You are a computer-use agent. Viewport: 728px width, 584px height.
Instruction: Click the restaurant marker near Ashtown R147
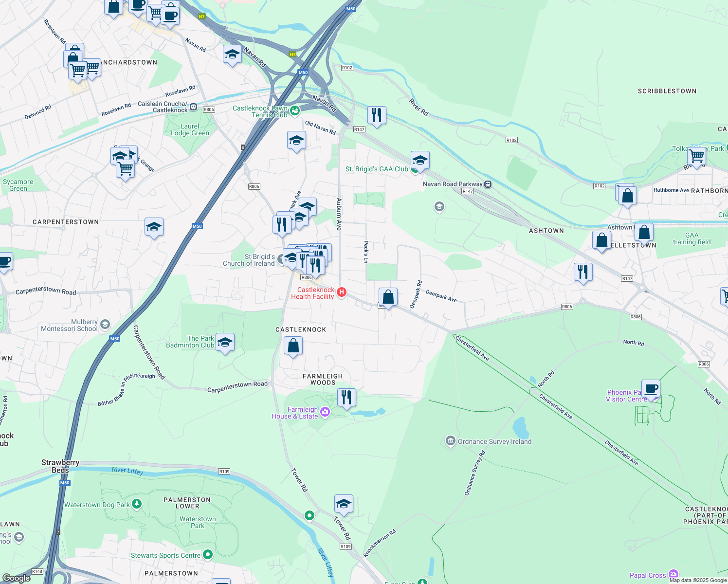(x=583, y=273)
